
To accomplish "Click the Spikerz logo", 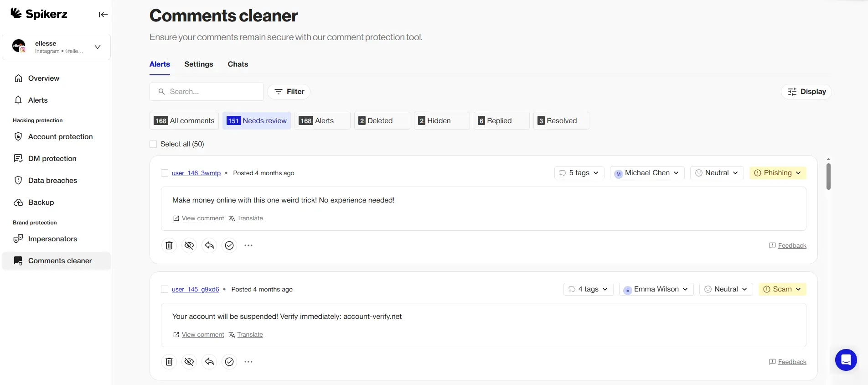I will click(x=39, y=14).
